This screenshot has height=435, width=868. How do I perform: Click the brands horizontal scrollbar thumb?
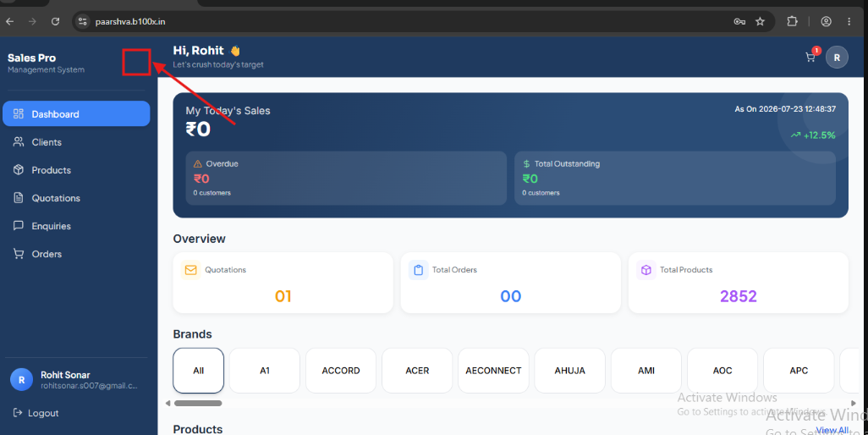(x=198, y=404)
